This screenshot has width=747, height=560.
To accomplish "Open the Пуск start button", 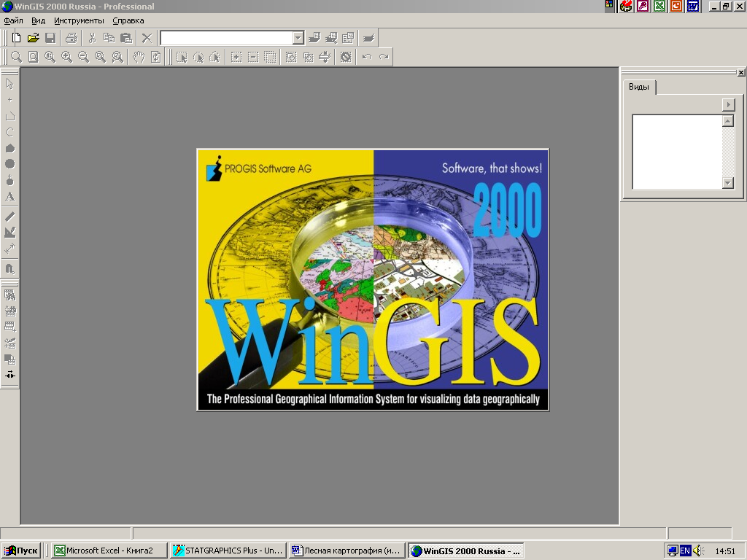I will [20, 551].
